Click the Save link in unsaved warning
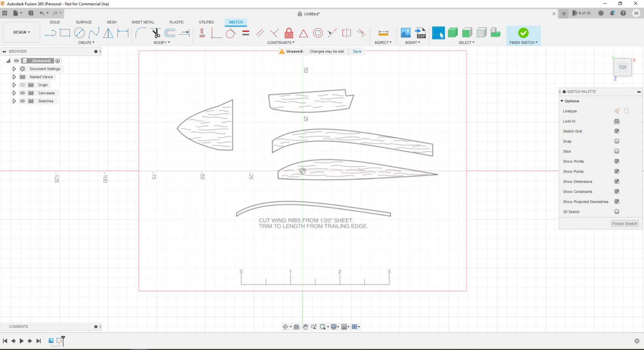Image resolution: width=644 pixels, height=350 pixels. tap(357, 51)
